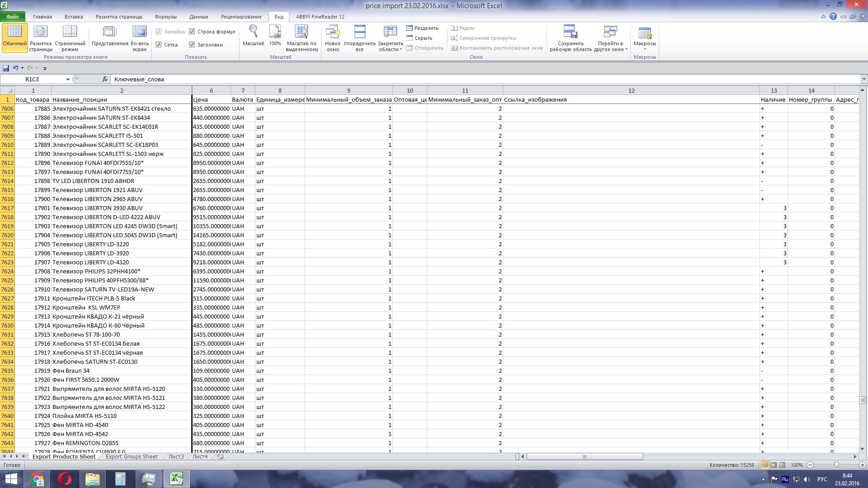Open Страничный режим page break preview
The width and height of the screenshot is (868, 488).
(70, 38)
